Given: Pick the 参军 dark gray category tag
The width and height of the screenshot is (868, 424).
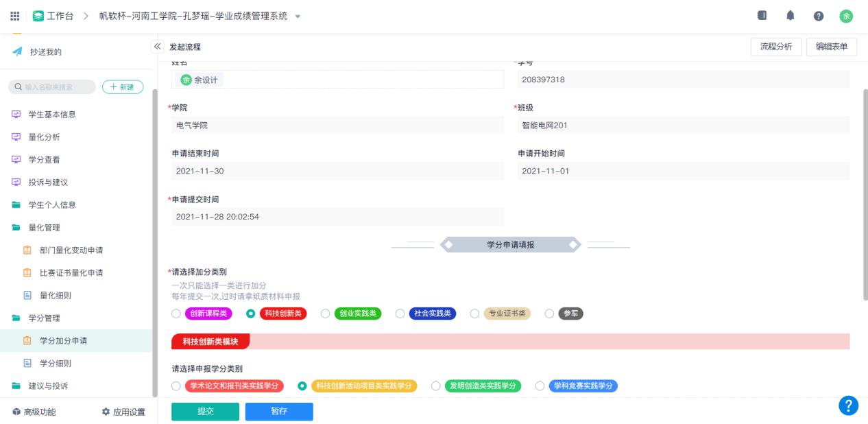Looking at the screenshot, I should click(571, 314).
